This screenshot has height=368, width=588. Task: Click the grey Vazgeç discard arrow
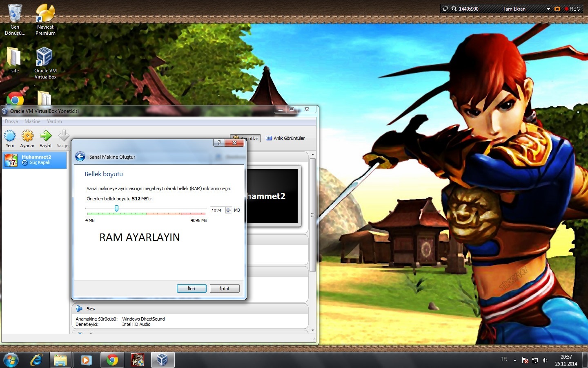64,139
